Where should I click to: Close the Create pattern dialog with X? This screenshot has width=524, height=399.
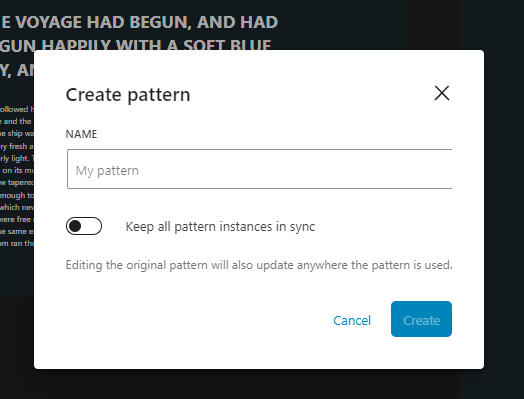pos(441,93)
